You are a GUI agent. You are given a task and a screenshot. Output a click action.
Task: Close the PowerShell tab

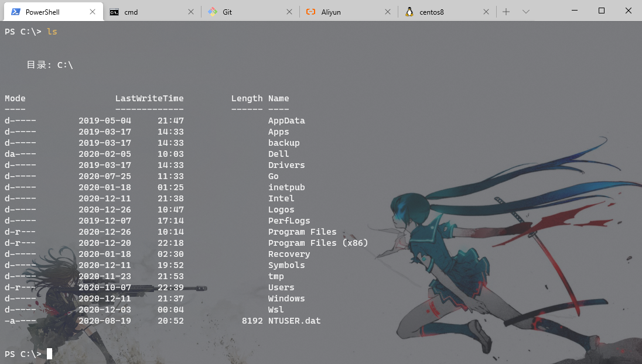click(93, 12)
